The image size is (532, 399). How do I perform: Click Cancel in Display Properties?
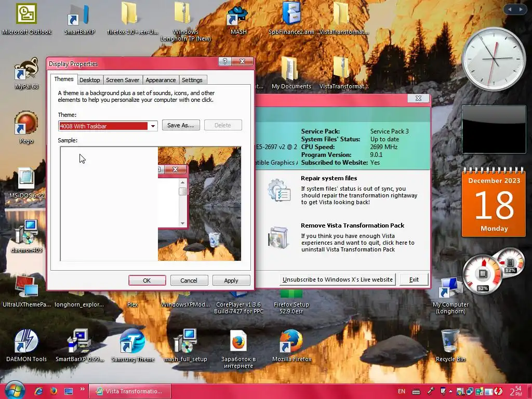(189, 281)
